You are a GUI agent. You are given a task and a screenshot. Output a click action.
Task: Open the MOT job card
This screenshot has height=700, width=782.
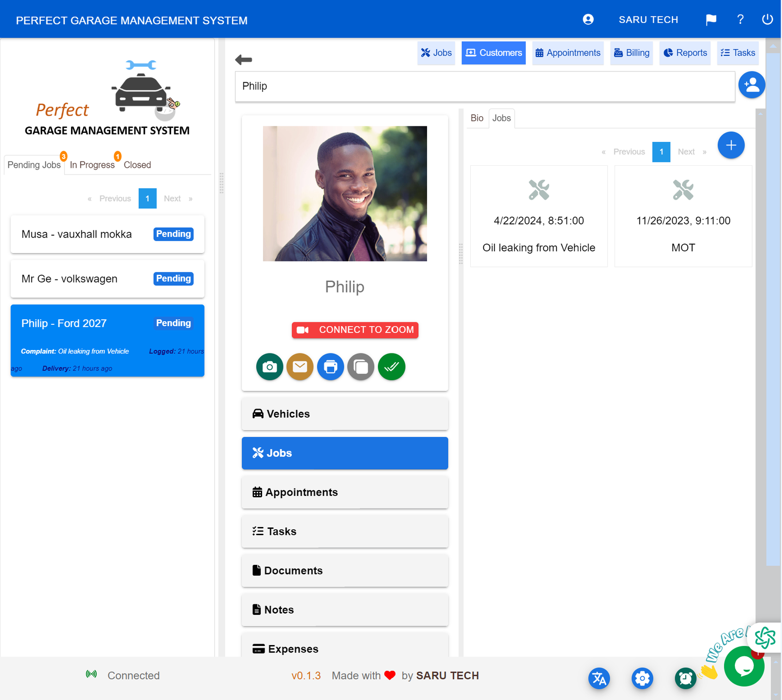coord(683,216)
